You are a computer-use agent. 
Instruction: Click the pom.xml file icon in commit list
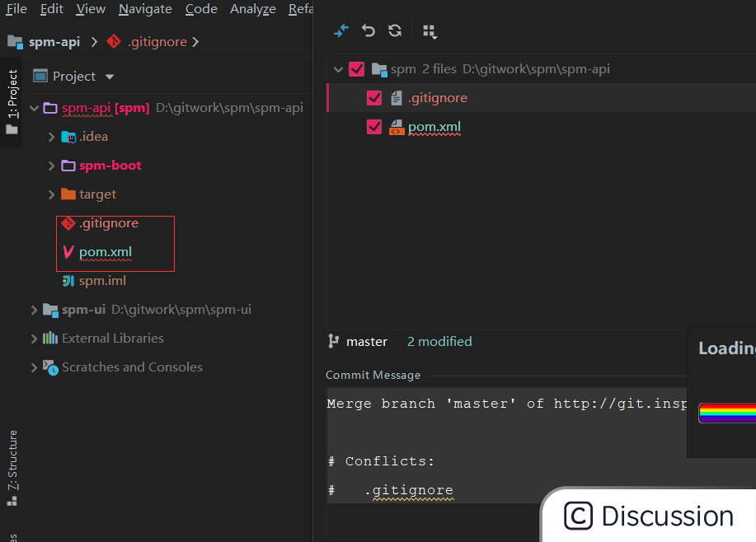click(x=397, y=127)
